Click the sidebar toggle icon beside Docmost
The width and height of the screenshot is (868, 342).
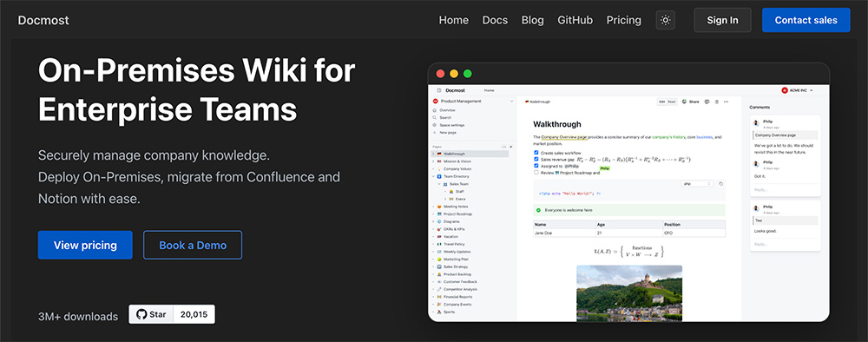point(439,90)
